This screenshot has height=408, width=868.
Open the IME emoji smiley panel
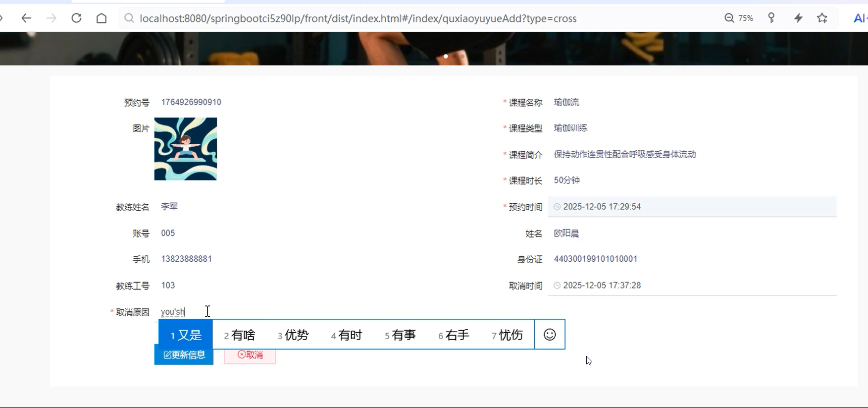[x=550, y=335]
